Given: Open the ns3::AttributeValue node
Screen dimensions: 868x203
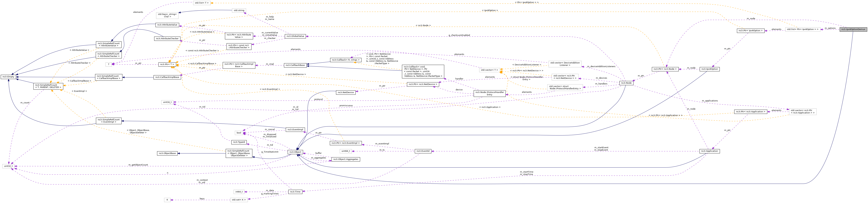Looking at the screenshot, I should pyautogui.click(x=167, y=25).
